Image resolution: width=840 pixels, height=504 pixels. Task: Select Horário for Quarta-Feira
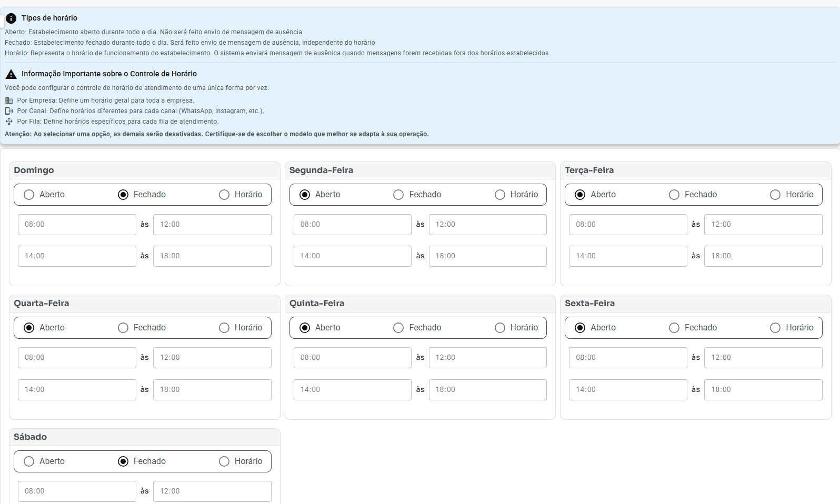point(224,328)
